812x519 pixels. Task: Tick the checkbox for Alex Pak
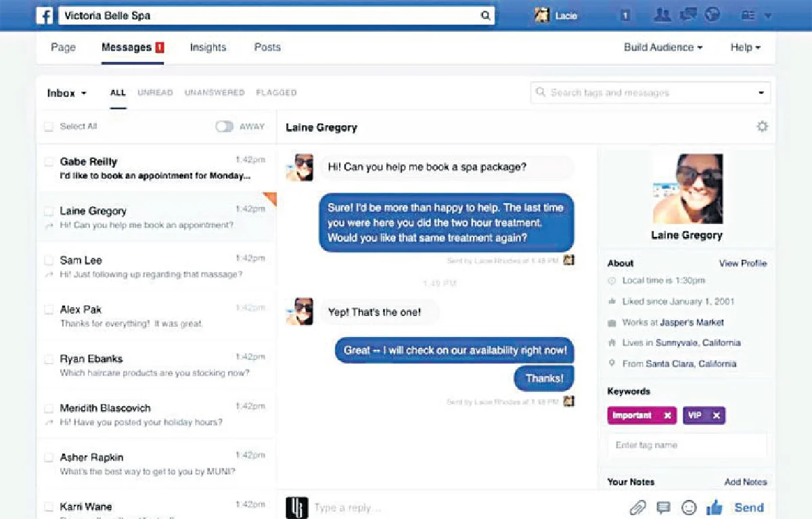(49, 309)
